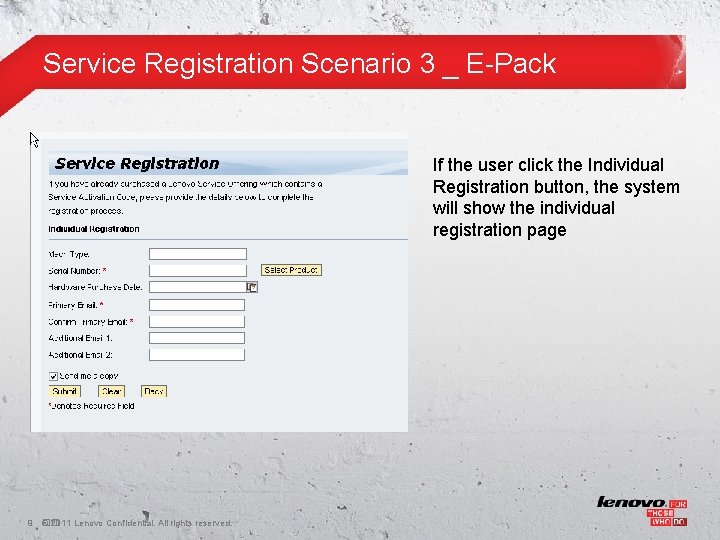Click the Denotes Required Field note
Viewport: 720px width, 540px height.
tap(91, 406)
